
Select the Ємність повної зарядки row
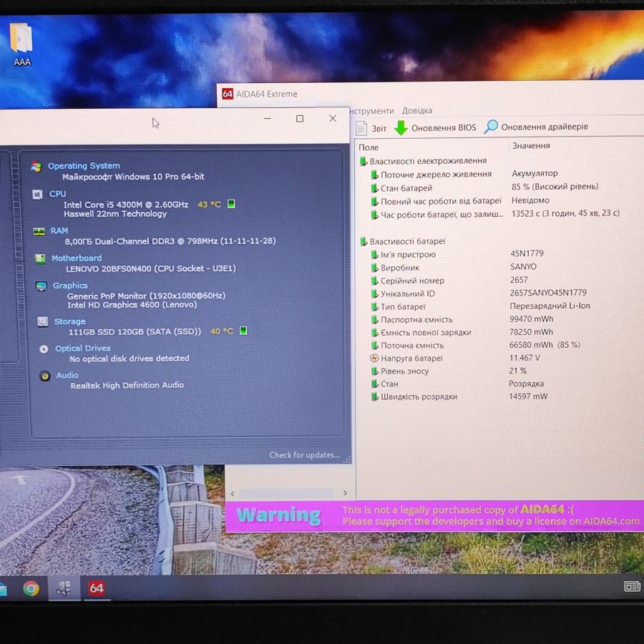[462, 332]
